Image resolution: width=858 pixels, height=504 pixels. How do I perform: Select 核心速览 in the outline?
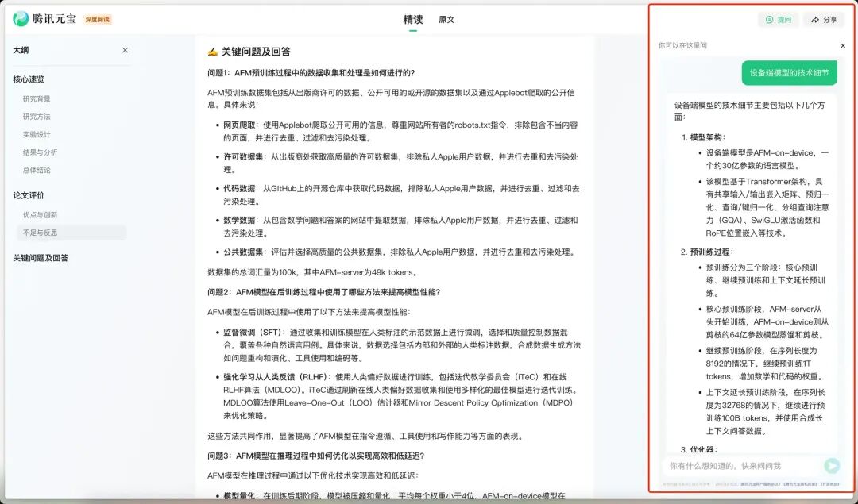tap(29, 79)
